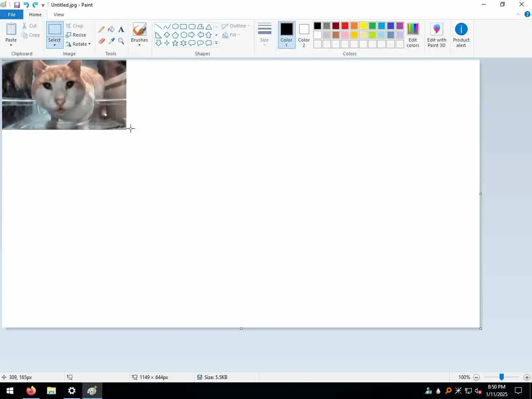Select the Color picker eyedropper tool
This screenshot has width=532, height=399.
111,41
